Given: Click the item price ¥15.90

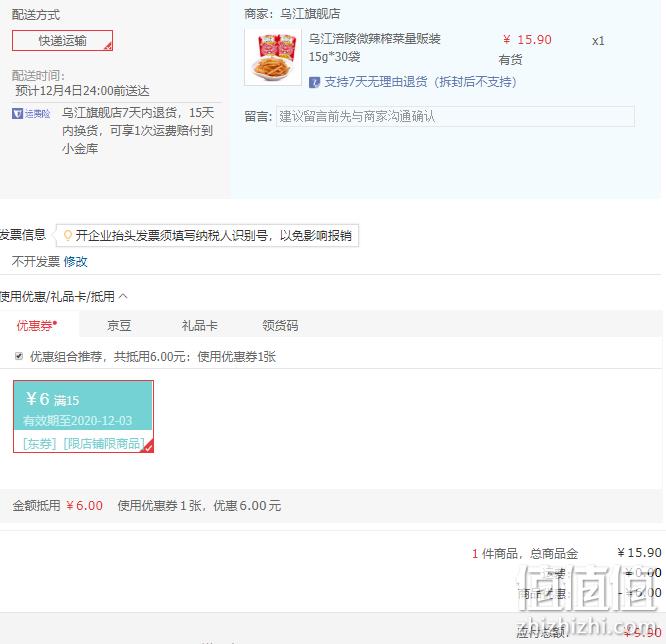Looking at the screenshot, I should (x=527, y=40).
